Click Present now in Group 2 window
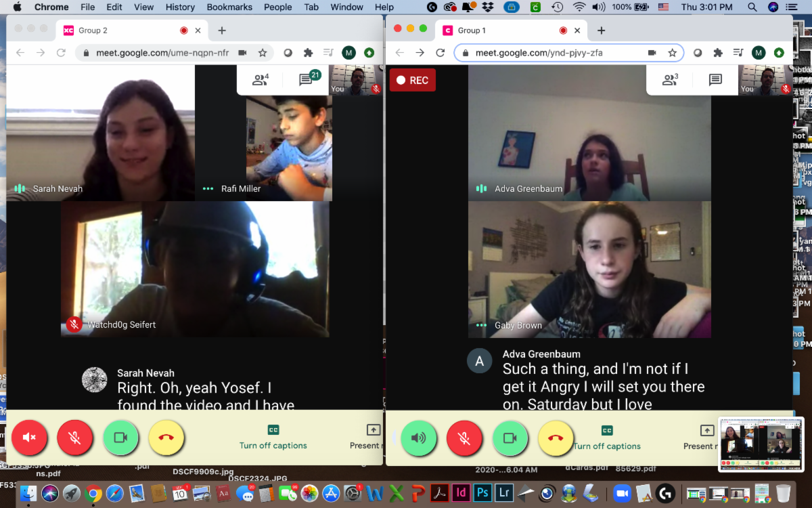Image resolution: width=812 pixels, height=508 pixels. [x=365, y=438]
